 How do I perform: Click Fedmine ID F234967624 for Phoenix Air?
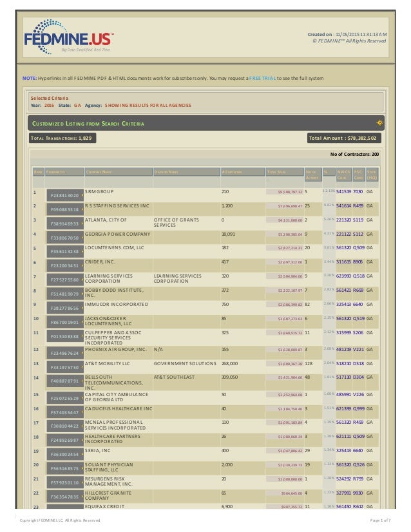pos(65,353)
